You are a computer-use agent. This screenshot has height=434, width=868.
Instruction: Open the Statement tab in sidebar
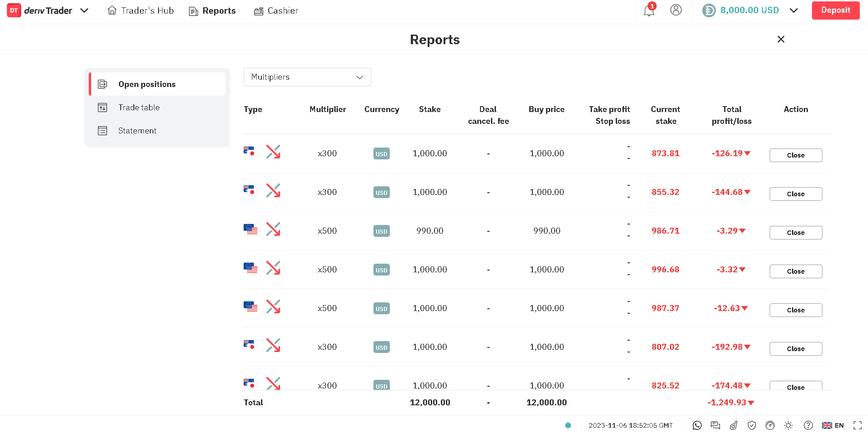pos(137,131)
